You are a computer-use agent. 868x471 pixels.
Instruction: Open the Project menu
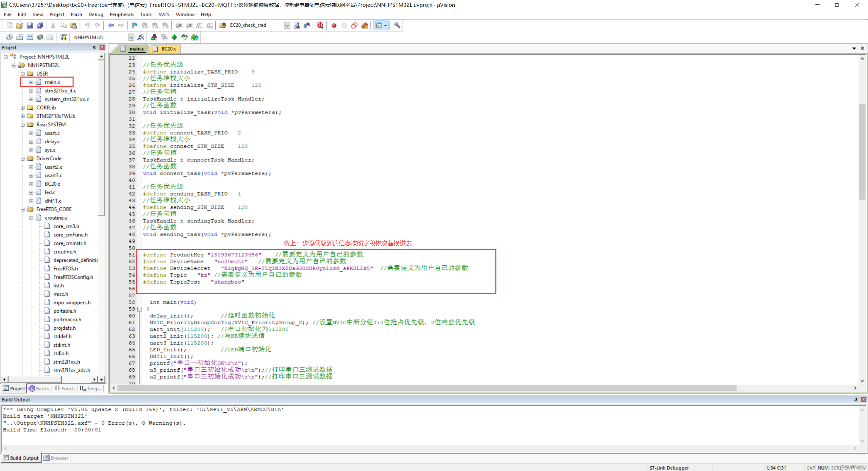coord(57,15)
